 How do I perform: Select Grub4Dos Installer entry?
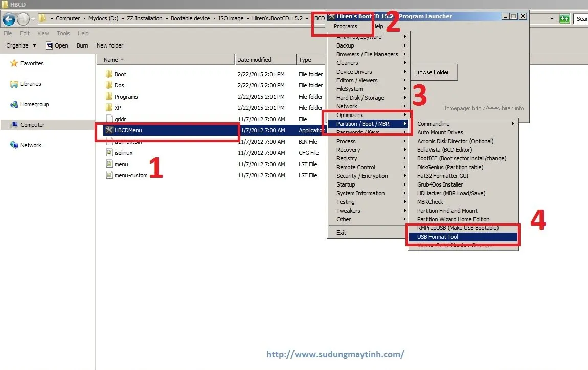point(463,184)
